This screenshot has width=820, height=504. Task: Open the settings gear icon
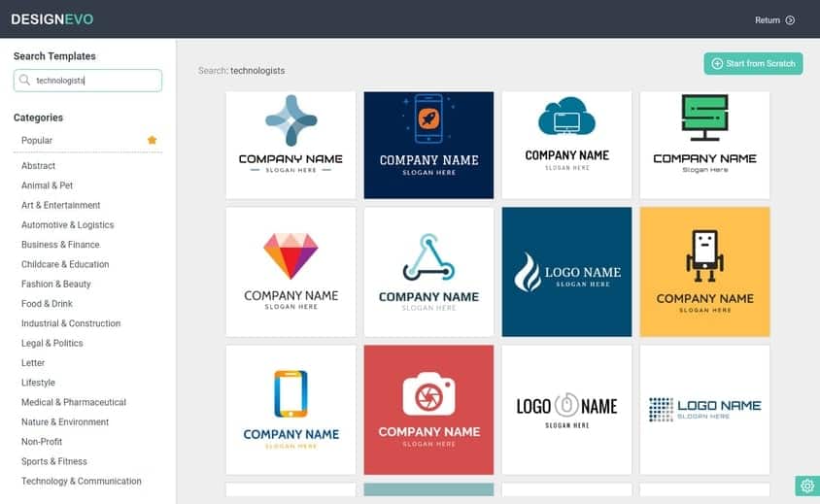[x=807, y=486]
